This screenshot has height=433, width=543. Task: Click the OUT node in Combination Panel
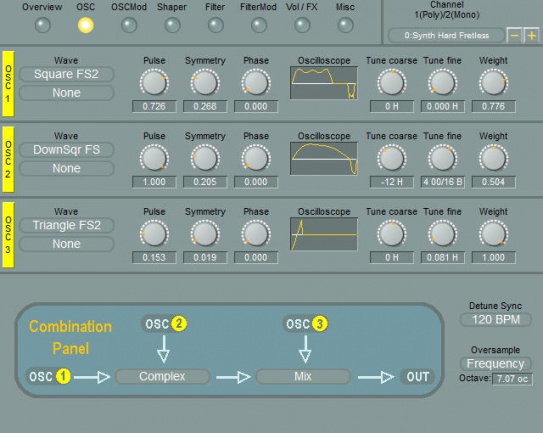[x=418, y=377]
